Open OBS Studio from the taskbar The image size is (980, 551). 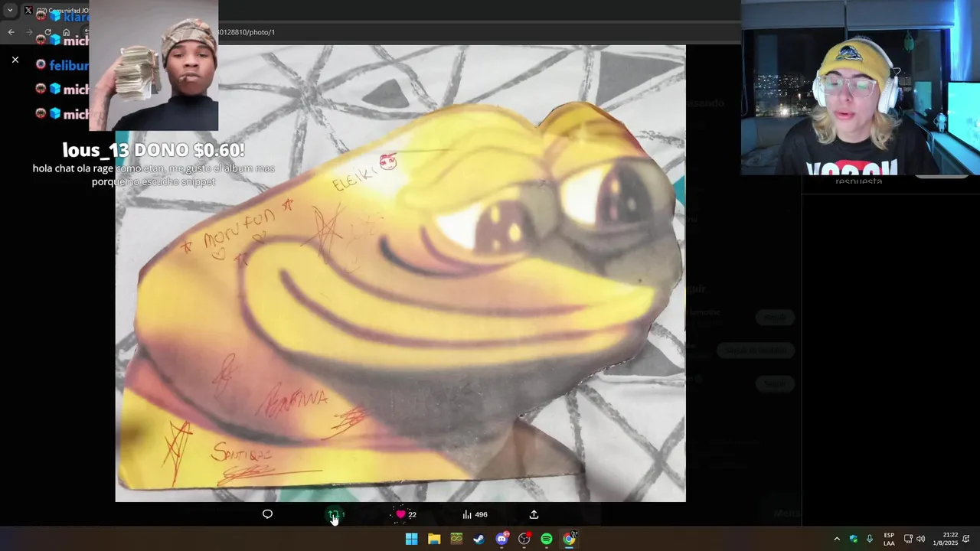(524, 539)
